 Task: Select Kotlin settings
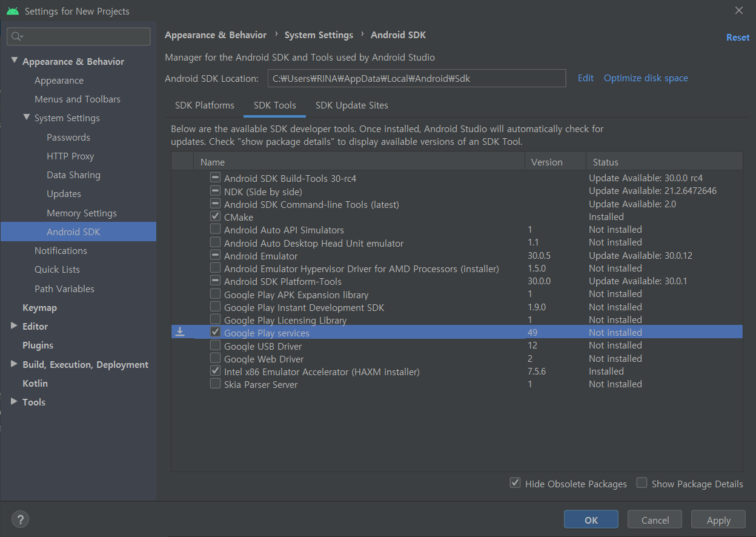[x=35, y=384]
